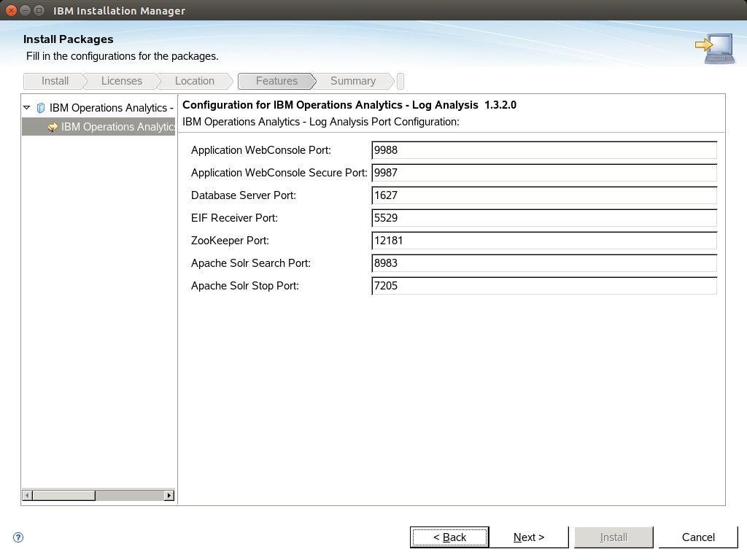Click the 'Install Packages' title text
The width and height of the screenshot is (747, 560).
(x=68, y=39)
